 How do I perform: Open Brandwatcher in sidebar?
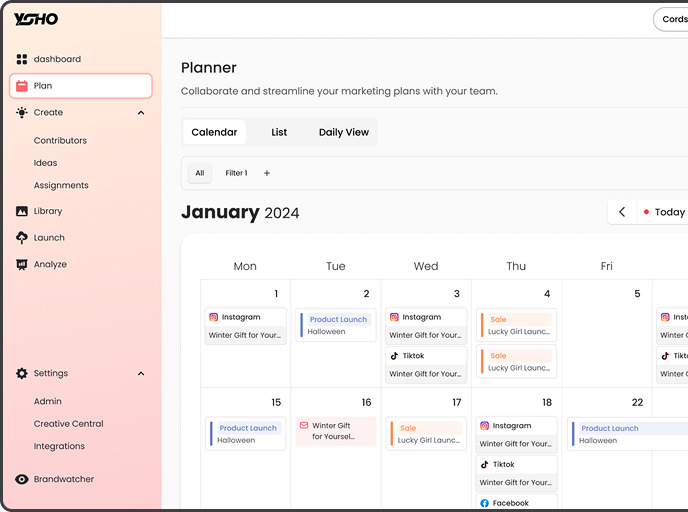[x=64, y=479]
